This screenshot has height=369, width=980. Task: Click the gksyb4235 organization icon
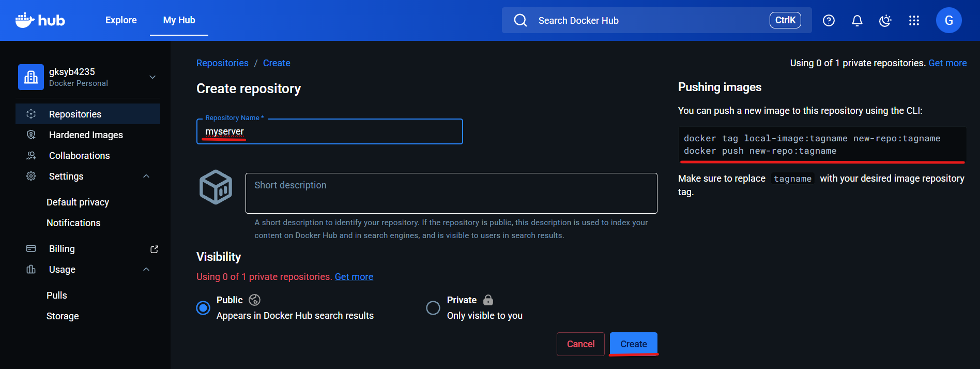31,77
